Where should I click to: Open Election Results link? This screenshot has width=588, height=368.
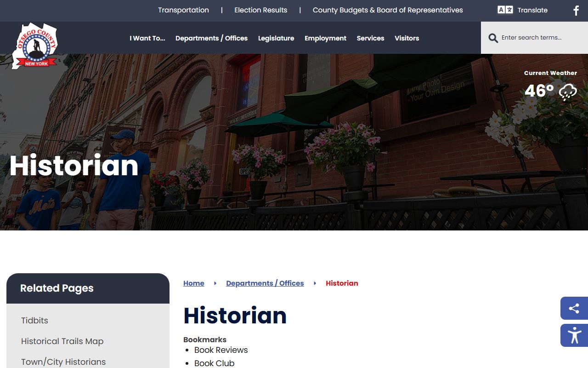click(x=260, y=10)
